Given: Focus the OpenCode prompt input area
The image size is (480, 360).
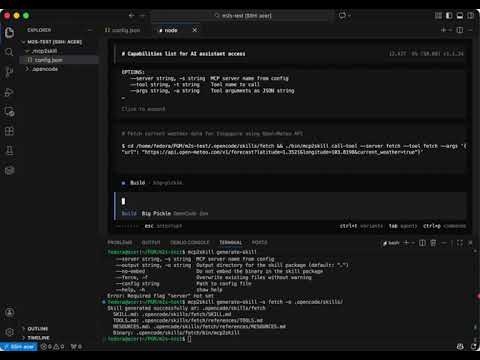Looking at the screenshot, I should pyautogui.click(x=291, y=201).
